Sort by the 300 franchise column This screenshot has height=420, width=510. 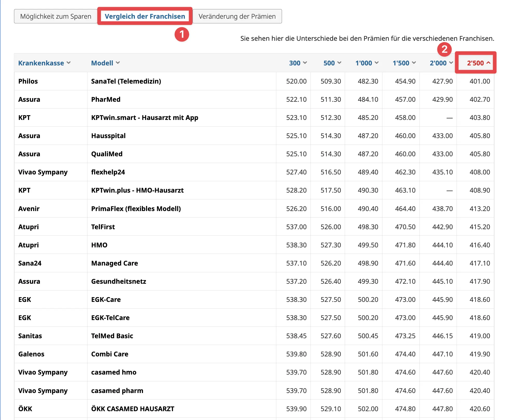pos(298,63)
